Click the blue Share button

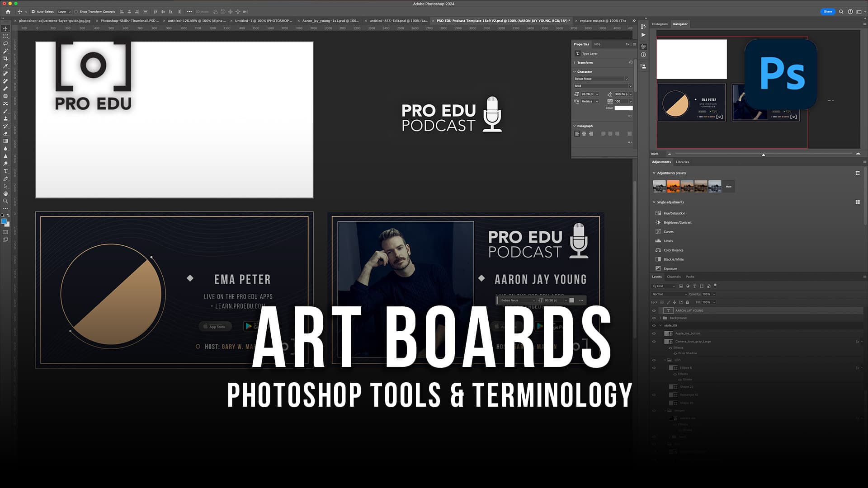pyautogui.click(x=828, y=11)
